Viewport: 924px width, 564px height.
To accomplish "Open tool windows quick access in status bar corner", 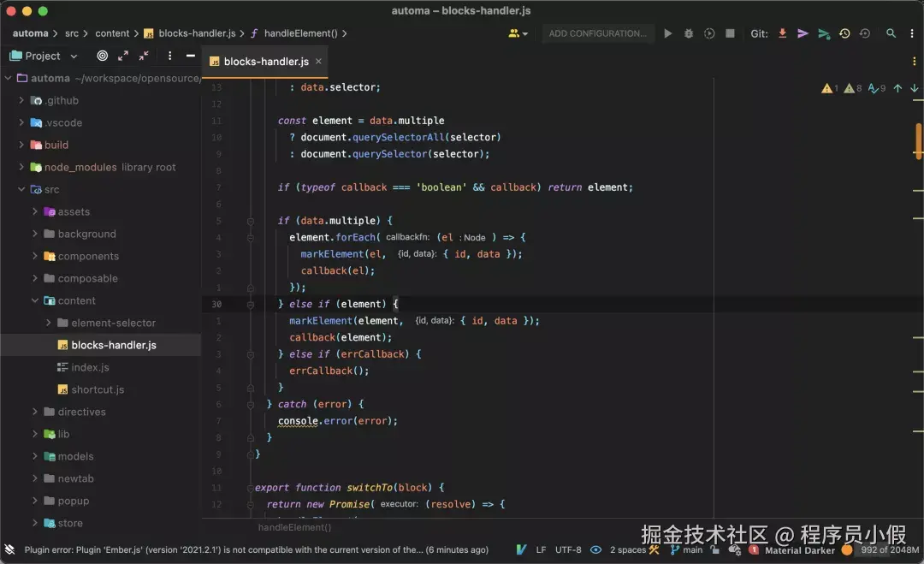I will pyautogui.click(x=9, y=549).
